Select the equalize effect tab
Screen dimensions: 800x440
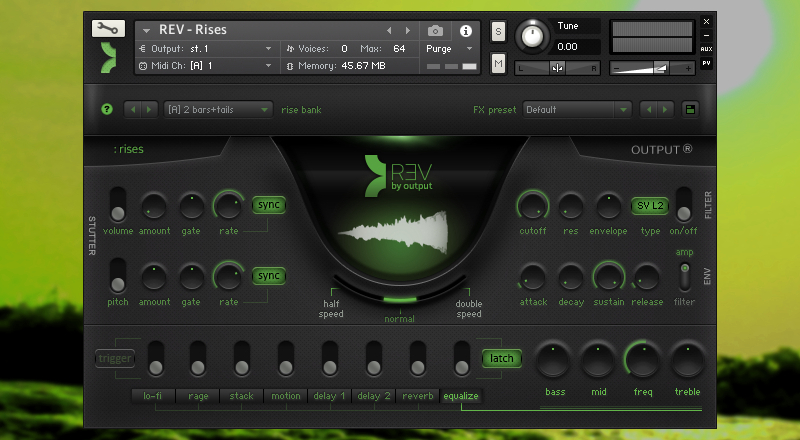pyautogui.click(x=461, y=396)
